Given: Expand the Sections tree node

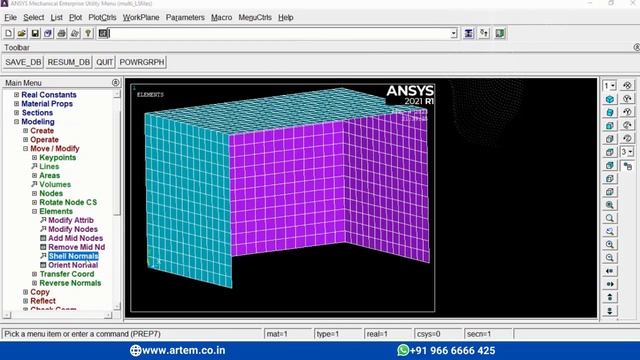Looking at the screenshot, I should (x=16, y=113).
